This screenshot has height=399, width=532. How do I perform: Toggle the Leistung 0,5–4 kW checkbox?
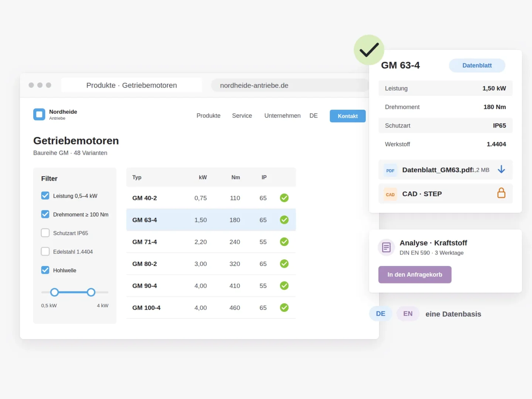pyautogui.click(x=45, y=195)
